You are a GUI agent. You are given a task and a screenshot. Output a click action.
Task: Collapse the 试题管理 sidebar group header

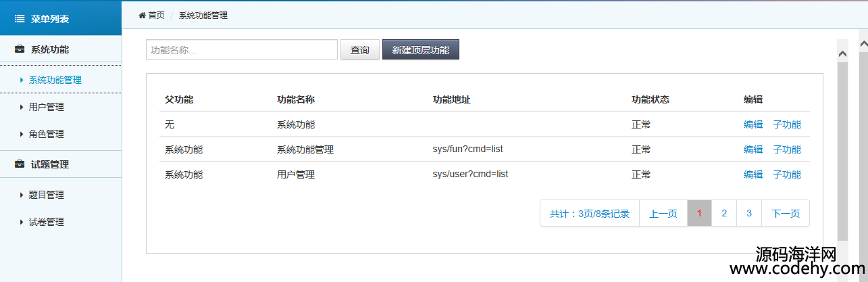61,164
